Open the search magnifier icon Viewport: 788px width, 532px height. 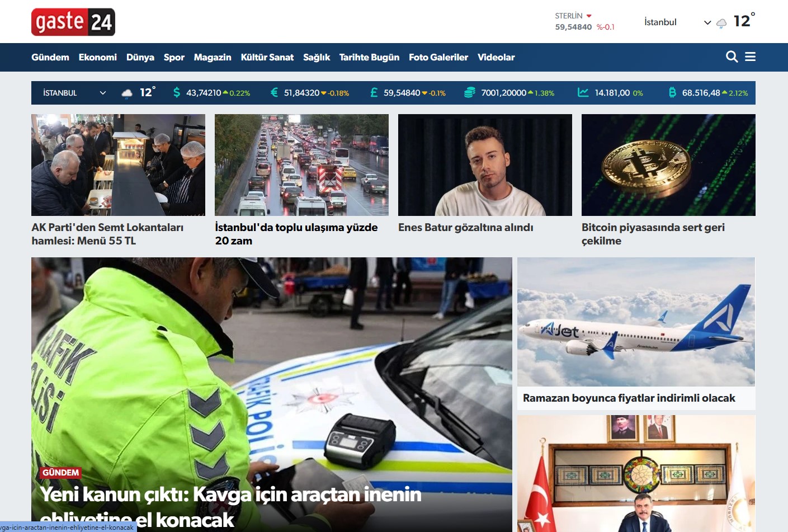point(732,57)
